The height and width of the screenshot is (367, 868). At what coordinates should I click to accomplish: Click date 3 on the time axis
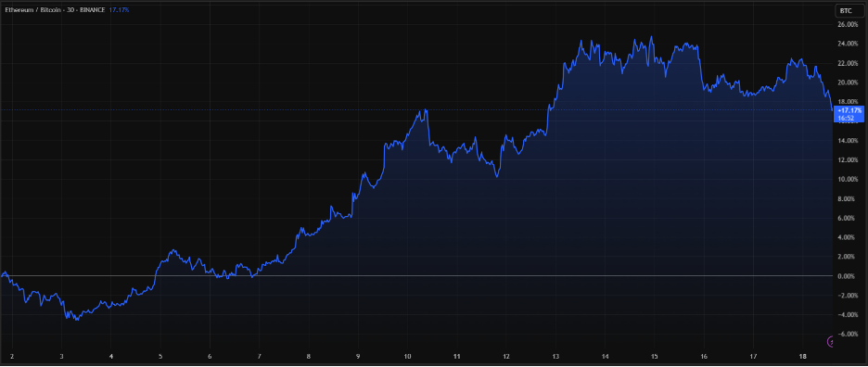(61, 357)
